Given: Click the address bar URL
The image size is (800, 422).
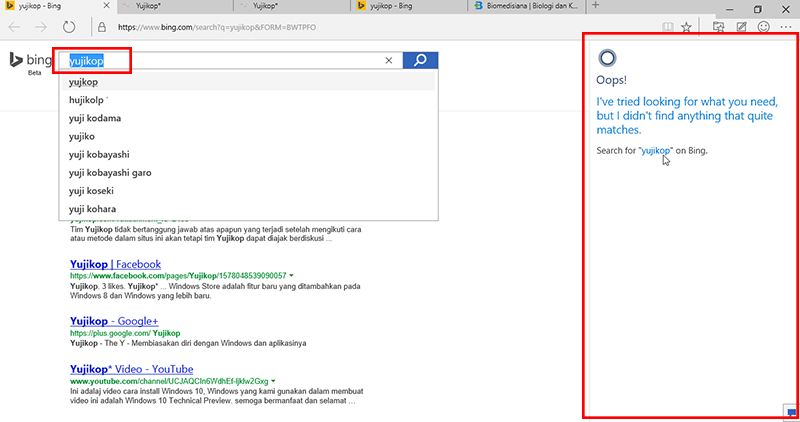Looking at the screenshot, I should coord(217,27).
